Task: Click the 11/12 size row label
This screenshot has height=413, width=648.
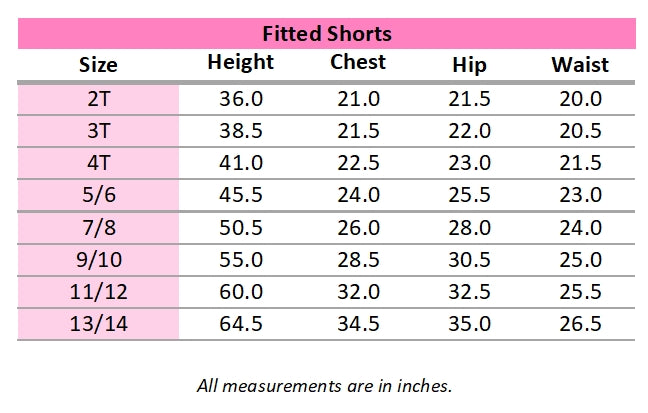Action: coord(98,292)
